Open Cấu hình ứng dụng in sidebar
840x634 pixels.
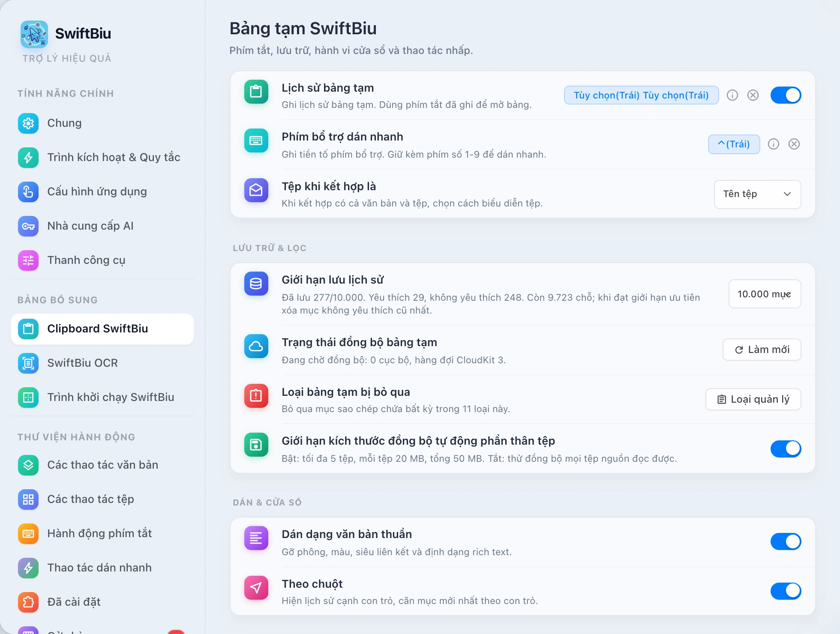coord(102,192)
